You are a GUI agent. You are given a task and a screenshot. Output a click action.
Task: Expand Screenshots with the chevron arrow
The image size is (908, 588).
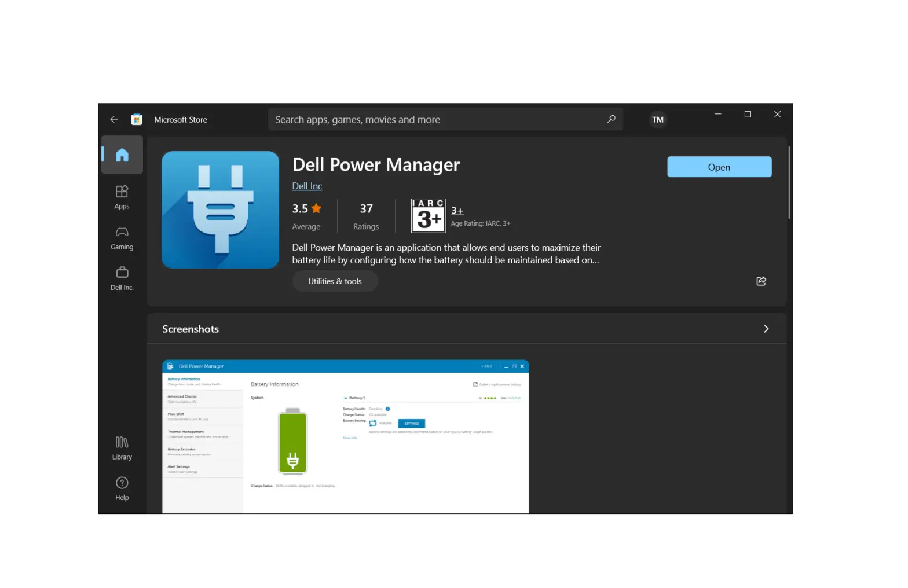click(766, 329)
